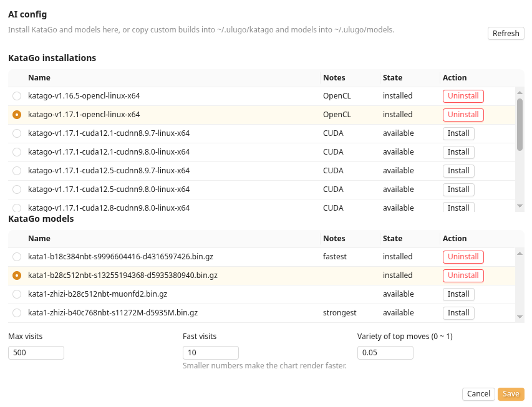Click State header of installations table

click(x=392, y=78)
